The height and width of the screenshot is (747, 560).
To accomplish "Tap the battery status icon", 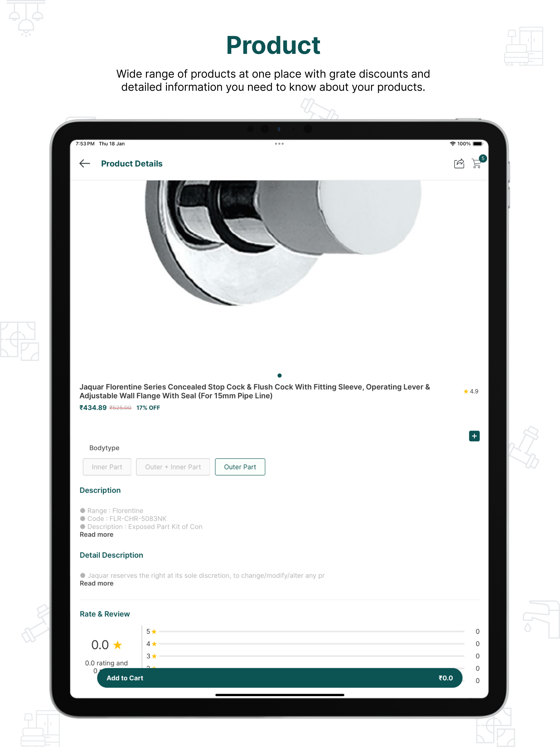I will pos(478,144).
